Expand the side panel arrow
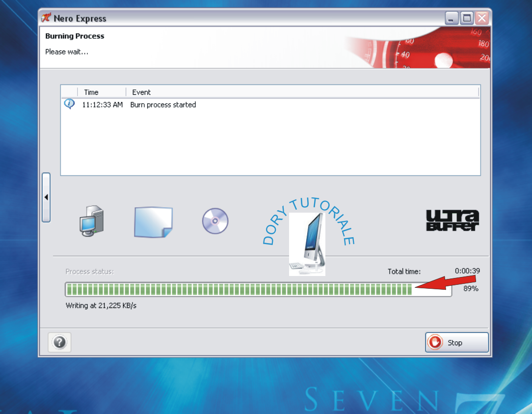Viewport: 532px width, 414px height. (46, 197)
